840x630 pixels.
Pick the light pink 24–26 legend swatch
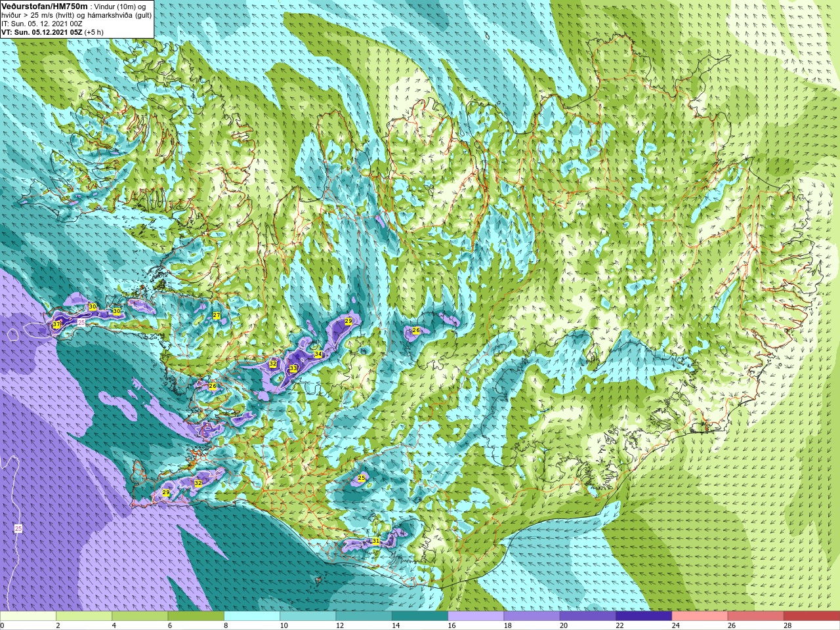point(700,616)
